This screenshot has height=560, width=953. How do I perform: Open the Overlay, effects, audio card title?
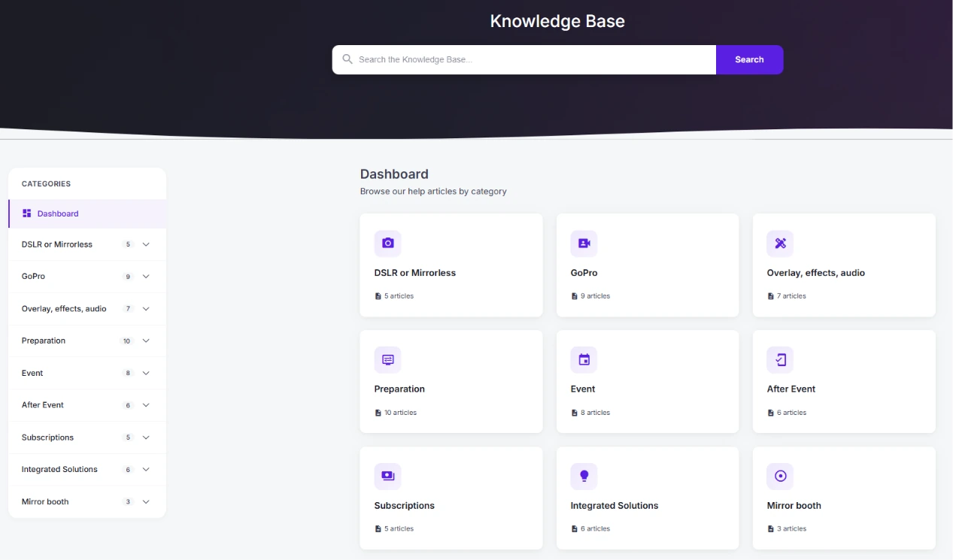pos(816,273)
